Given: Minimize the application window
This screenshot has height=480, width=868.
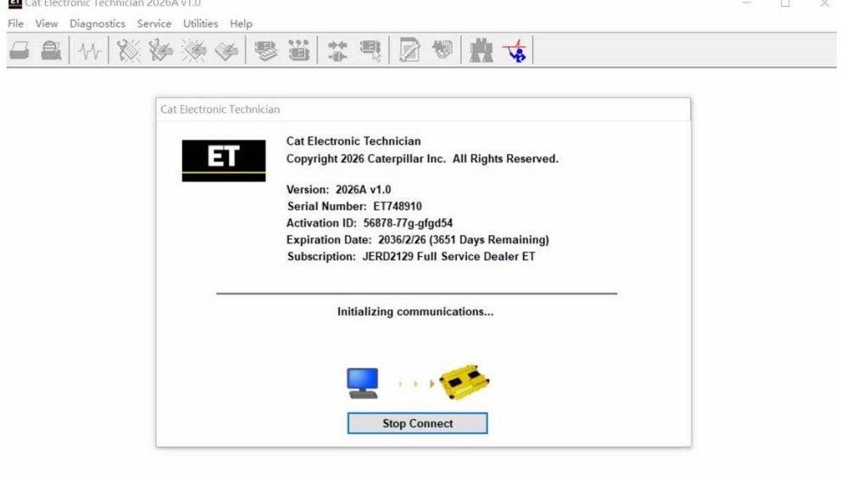Looking at the screenshot, I should point(746,3).
